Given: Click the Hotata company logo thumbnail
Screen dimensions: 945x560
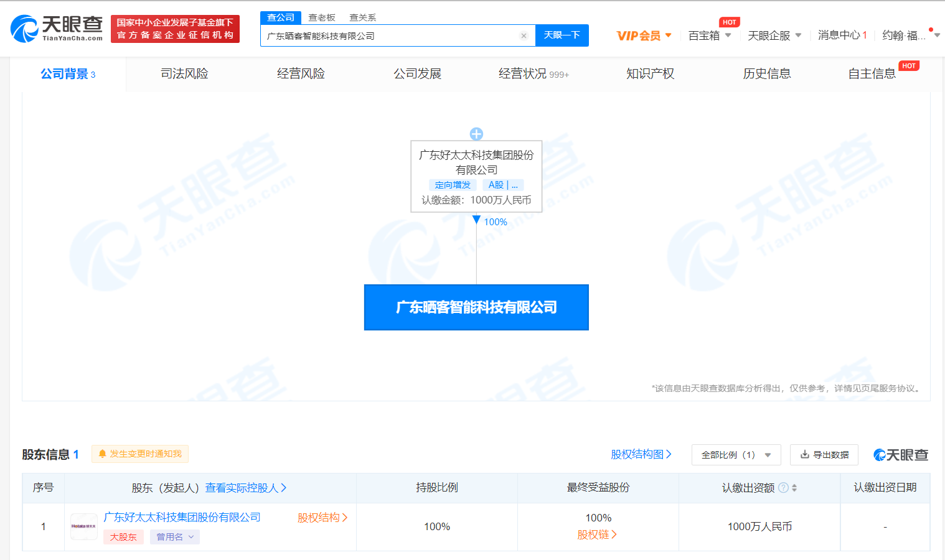Looking at the screenshot, I should point(84,526).
